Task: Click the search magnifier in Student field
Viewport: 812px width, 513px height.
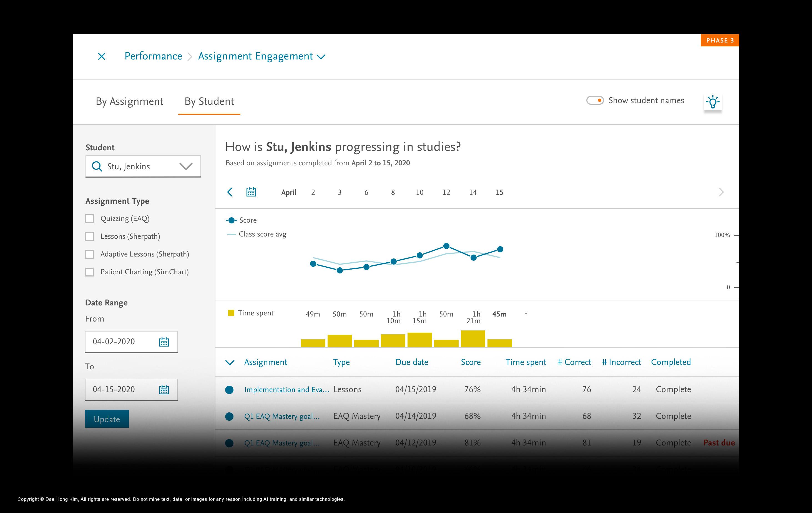Action: pos(97,166)
